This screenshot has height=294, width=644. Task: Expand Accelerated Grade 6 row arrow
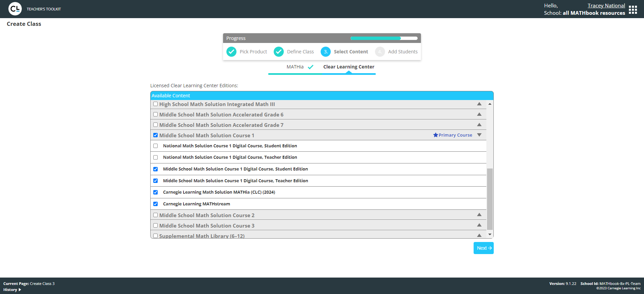(x=479, y=114)
